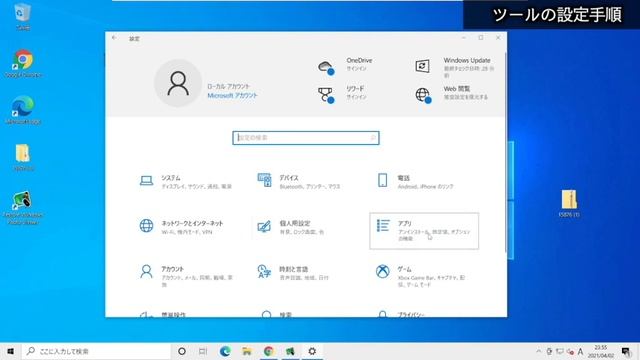Open Cortana from the taskbar
640x360 pixels.
182,351
